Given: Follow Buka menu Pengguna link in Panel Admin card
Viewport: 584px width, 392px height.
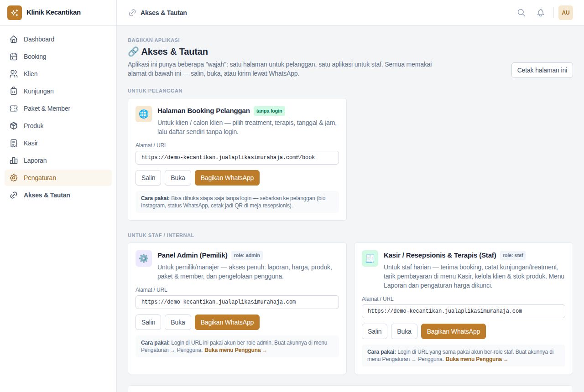Looking at the screenshot, I should [235, 350].
